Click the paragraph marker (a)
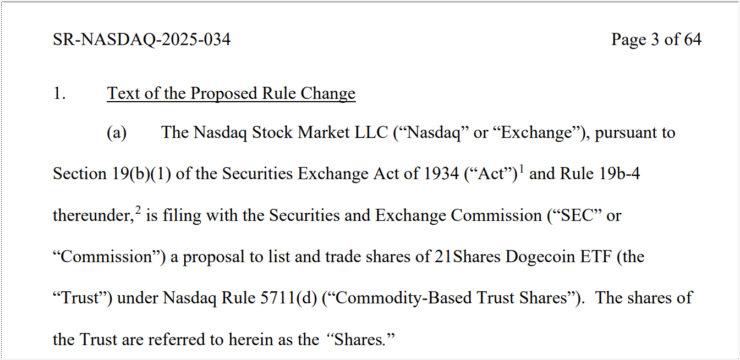Screen dimensions: 740x360 tap(117, 133)
